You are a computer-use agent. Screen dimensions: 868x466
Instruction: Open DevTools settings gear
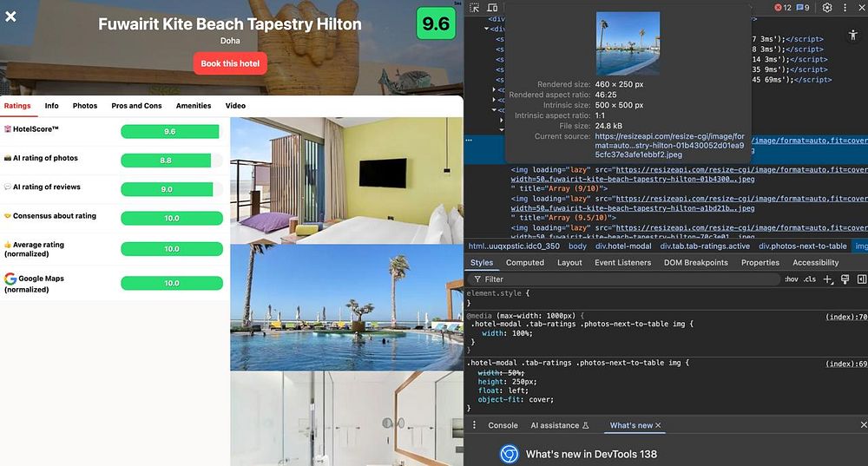click(x=827, y=7)
